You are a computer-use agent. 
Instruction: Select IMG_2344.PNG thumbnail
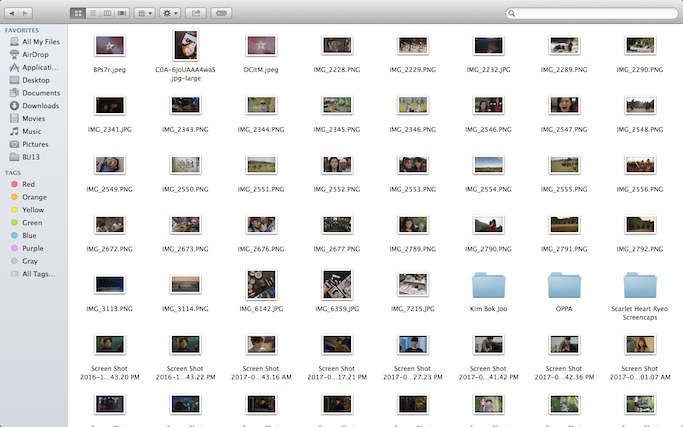coord(261,105)
